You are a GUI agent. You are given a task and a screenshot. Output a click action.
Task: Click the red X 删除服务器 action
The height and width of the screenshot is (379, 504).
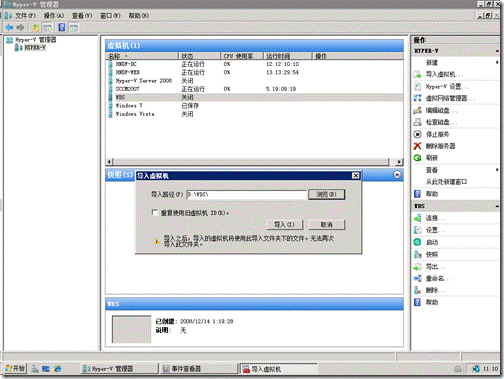(440, 146)
